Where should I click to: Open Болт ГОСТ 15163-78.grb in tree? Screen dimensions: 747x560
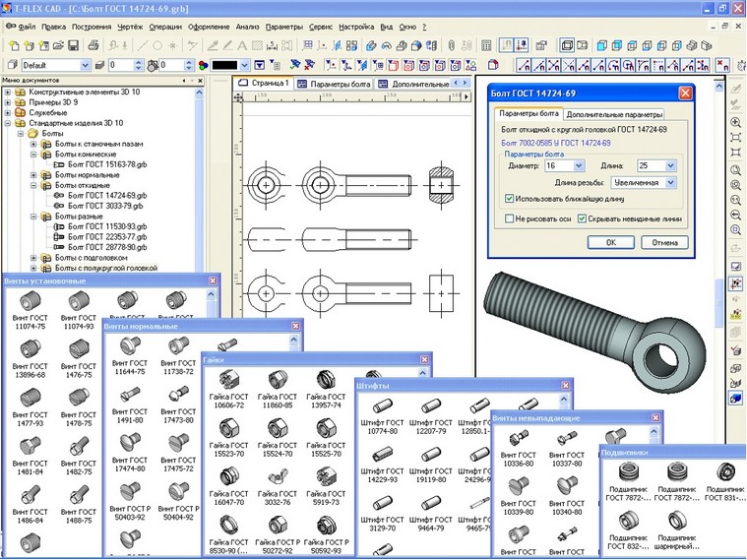tap(107, 164)
